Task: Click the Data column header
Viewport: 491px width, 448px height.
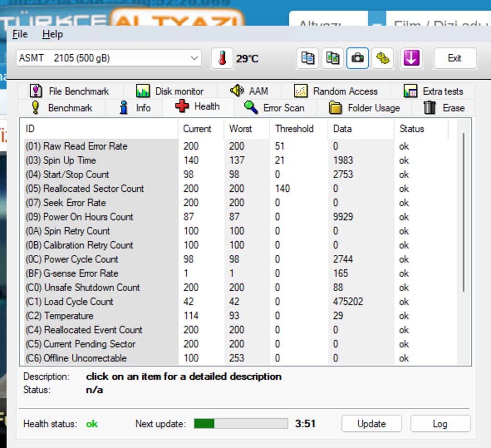Action: pyautogui.click(x=361, y=129)
